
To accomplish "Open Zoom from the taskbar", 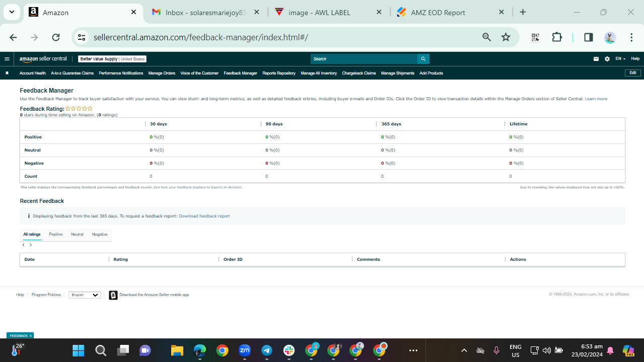I will (x=245, y=350).
